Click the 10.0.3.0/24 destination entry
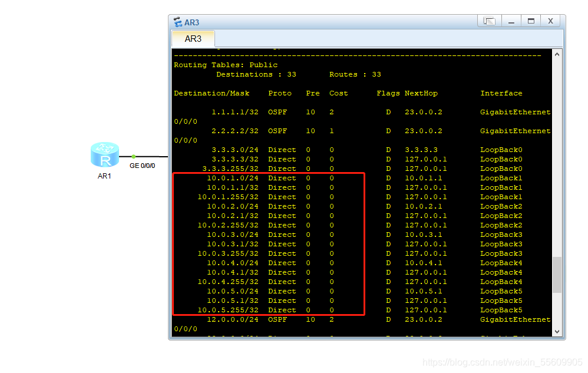The width and height of the screenshot is (588, 373). [233, 235]
